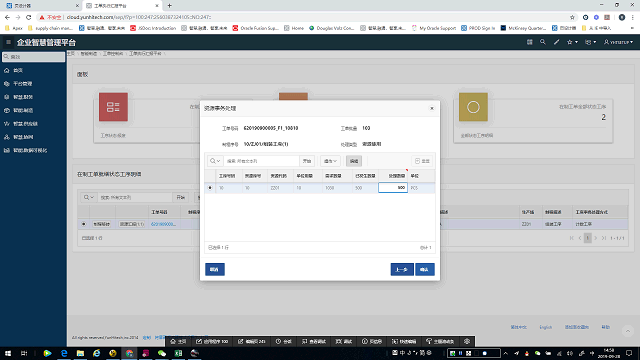Open Session clock item in developer toolbar
The height and width of the screenshot is (360, 640).
click(284, 341)
